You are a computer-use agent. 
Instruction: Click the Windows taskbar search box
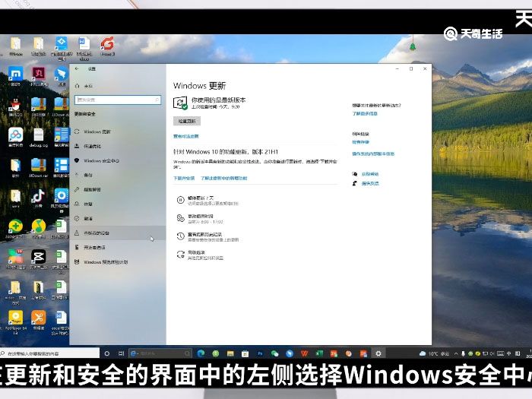tap(50, 353)
